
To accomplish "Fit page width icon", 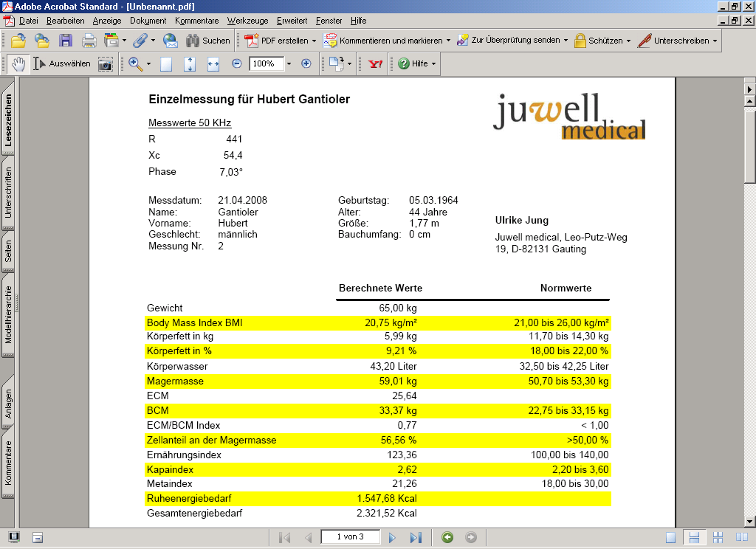I will [x=213, y=63].
